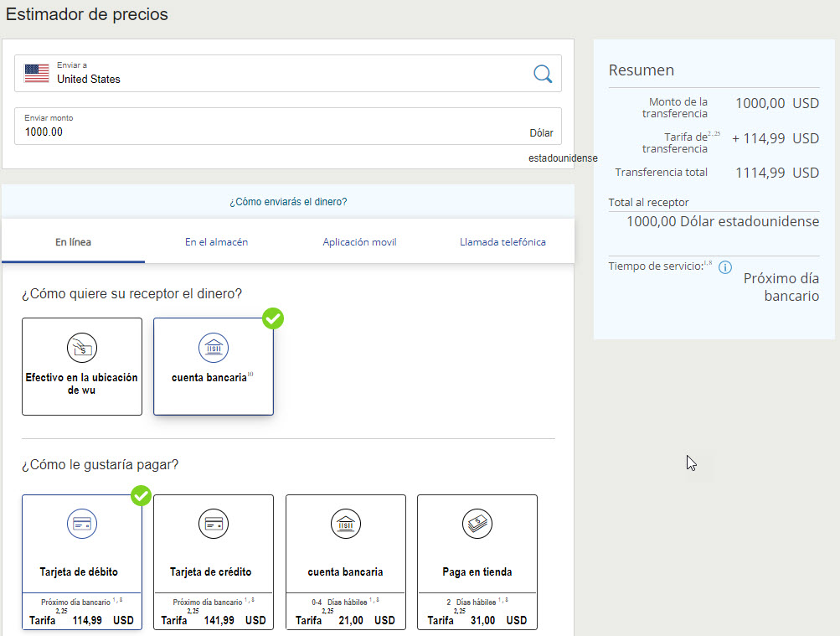The height and width of the screenshot is (636, 840).
Task: Click the ¿Cómo enviarás el dinero? heading
Action: pos(288,202)
